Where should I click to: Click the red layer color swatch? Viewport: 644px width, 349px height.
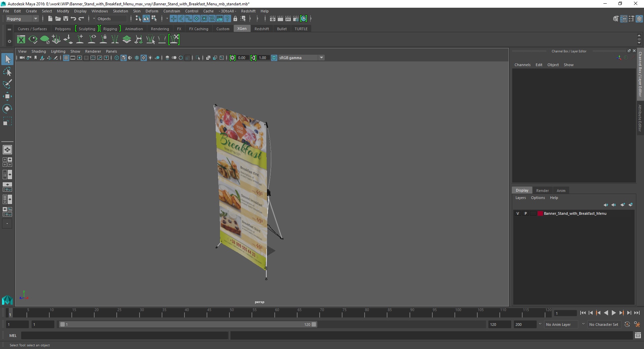click(540, 213)
